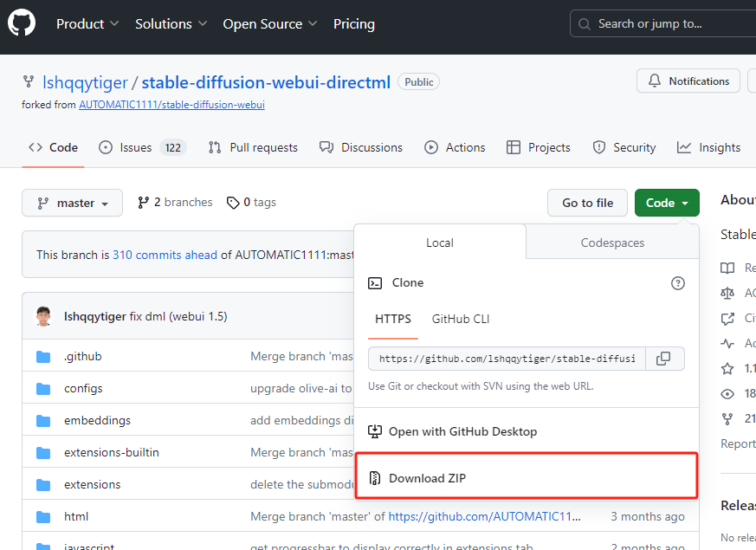
Task: Click the 3 months ago timestamp
Action: pyautogui.click(x=648, y=516)
